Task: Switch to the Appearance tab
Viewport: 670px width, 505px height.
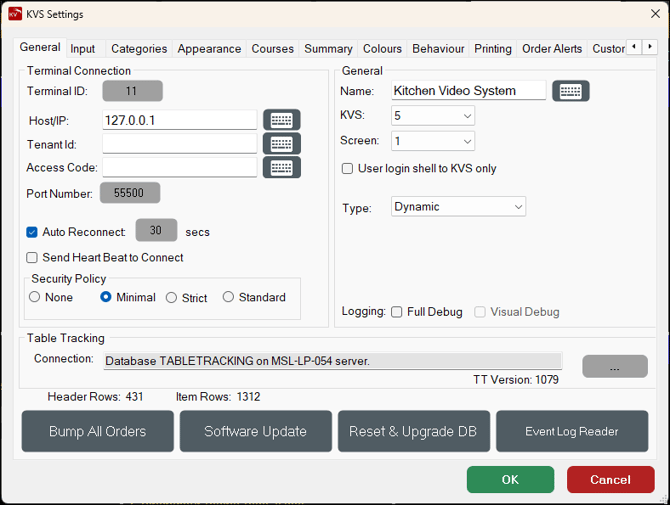Action: pyautogui.click(x=209, y=49)
